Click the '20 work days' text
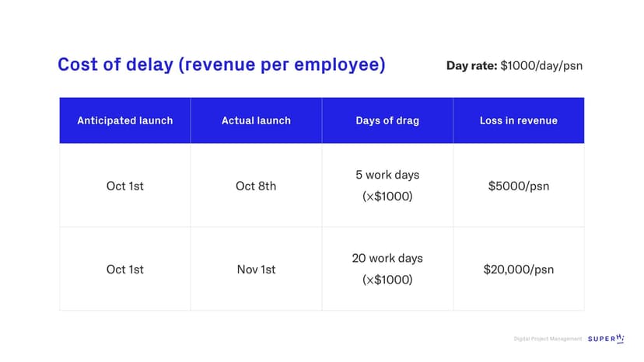Image resolution: width=644 pixels, height=362 pixels. click(387, 258)
